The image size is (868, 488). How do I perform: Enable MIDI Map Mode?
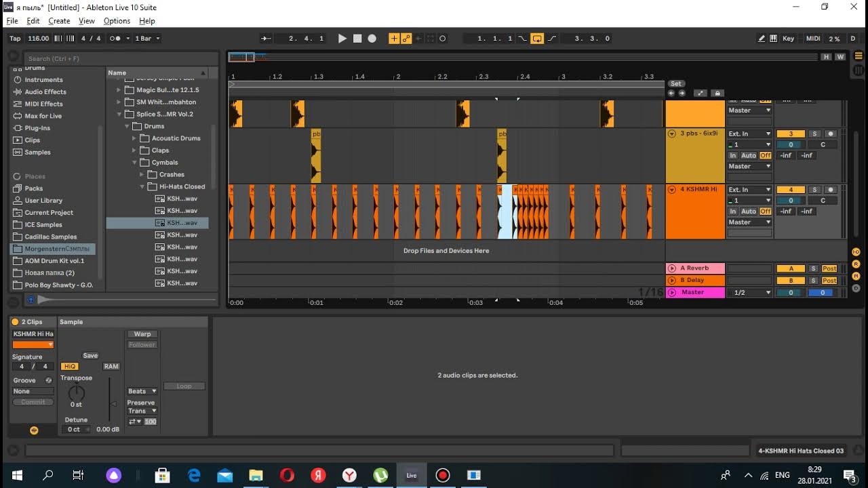point(812,39)
